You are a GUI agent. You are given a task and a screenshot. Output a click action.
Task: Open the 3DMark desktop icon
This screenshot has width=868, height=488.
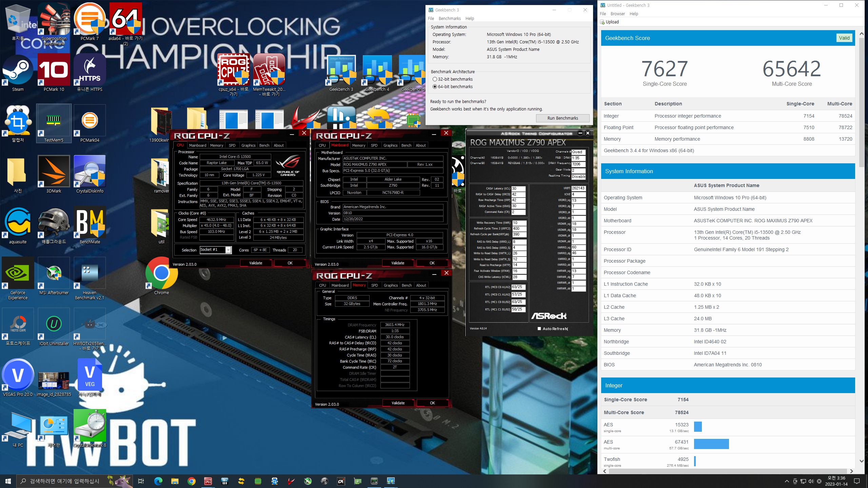click(54, 175)
